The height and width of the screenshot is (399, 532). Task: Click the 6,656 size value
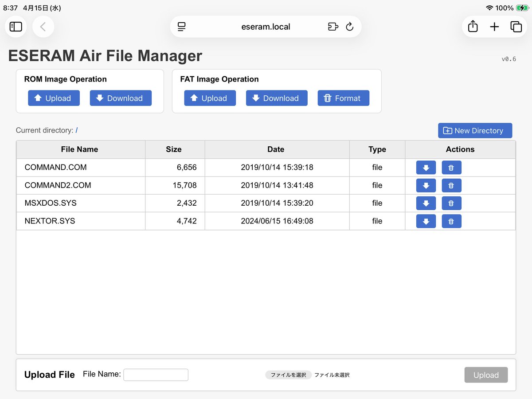point(187,168)
